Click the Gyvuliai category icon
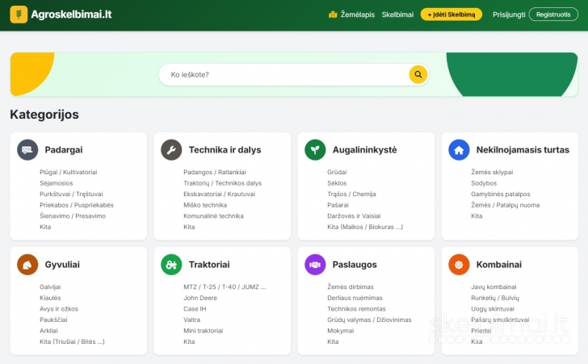The image size is (588, 364). tap(27, 264)
